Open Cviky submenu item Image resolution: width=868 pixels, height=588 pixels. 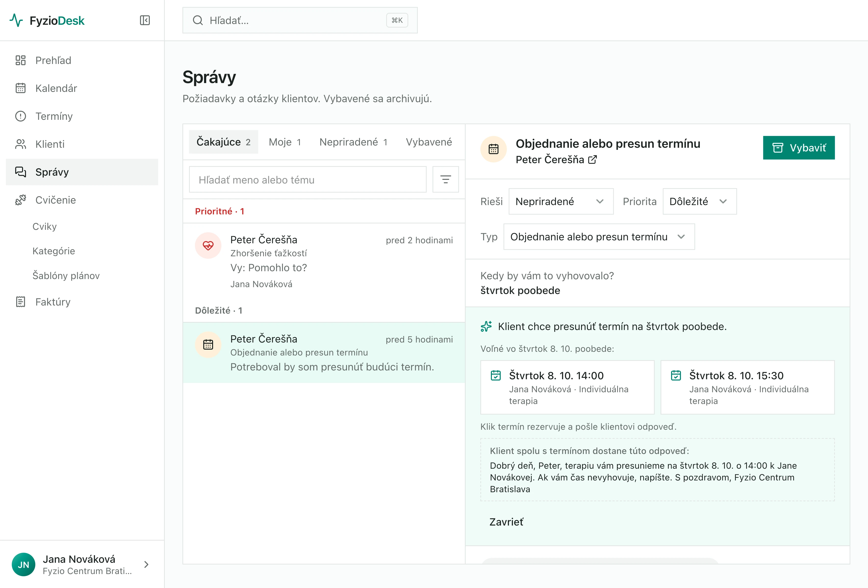point(44,226)
